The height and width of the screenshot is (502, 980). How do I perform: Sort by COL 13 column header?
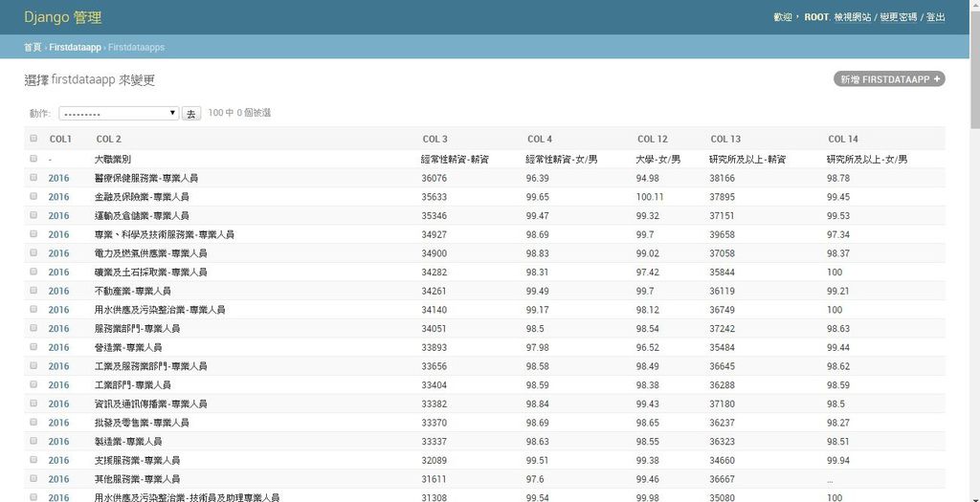click(x=725, y=139)
